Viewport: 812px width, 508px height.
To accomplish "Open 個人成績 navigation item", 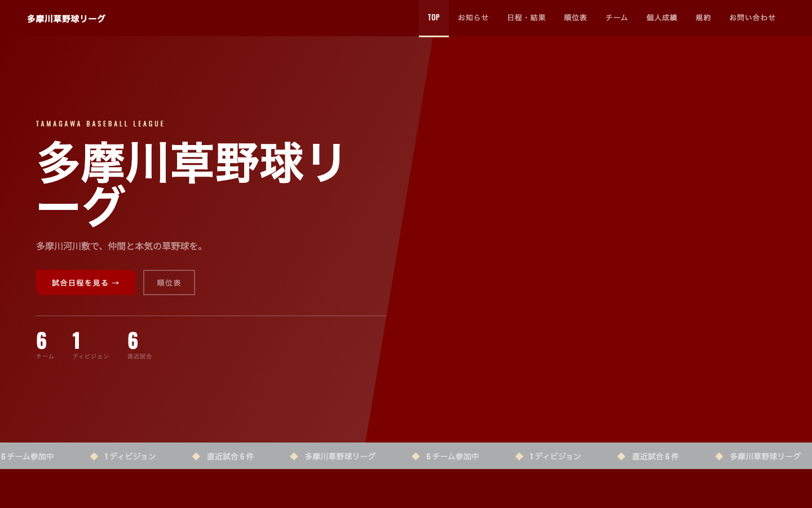I will 661,18.
